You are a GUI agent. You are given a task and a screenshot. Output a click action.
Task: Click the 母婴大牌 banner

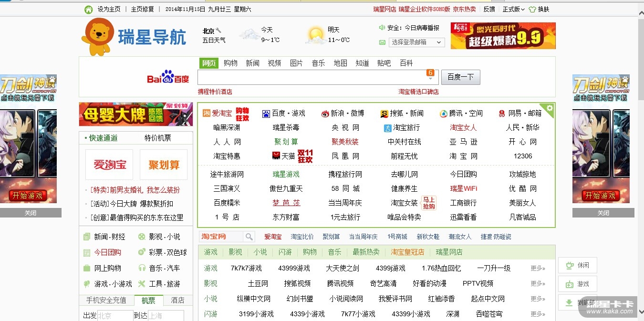(x=136, y=114)
